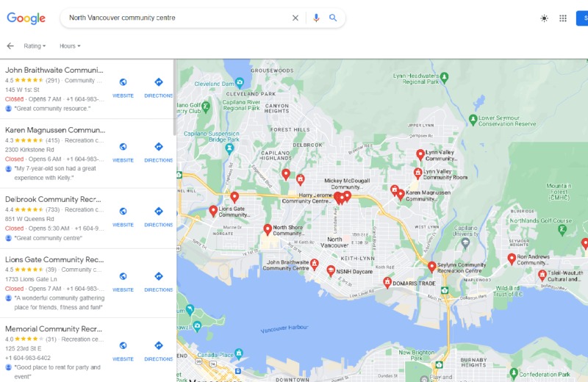588x382 pixels.
Task: Open the Delbrook Community Recreation listing title
Action: coord(53,199)
